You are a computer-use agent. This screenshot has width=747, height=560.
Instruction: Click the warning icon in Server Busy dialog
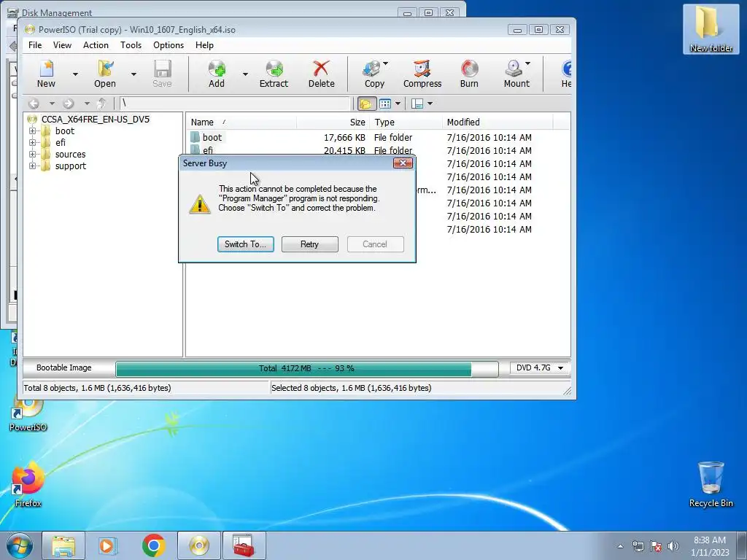pos(200,204)
